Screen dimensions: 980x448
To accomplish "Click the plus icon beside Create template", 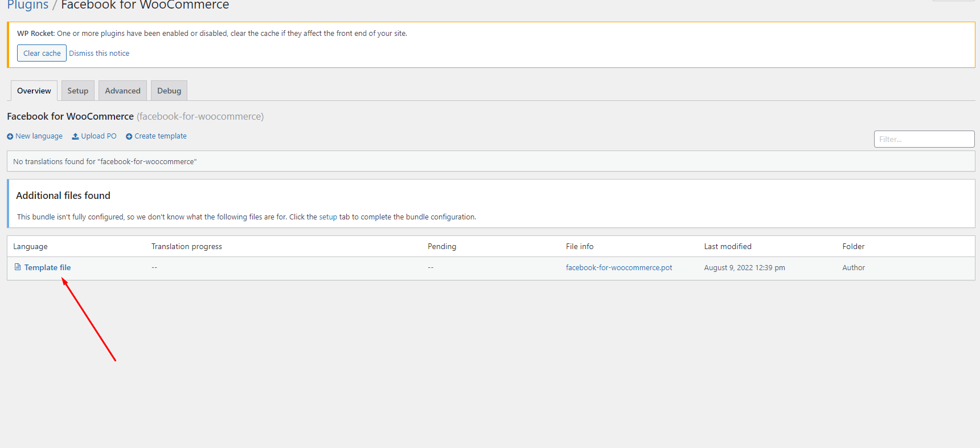I will pos(129,136).
